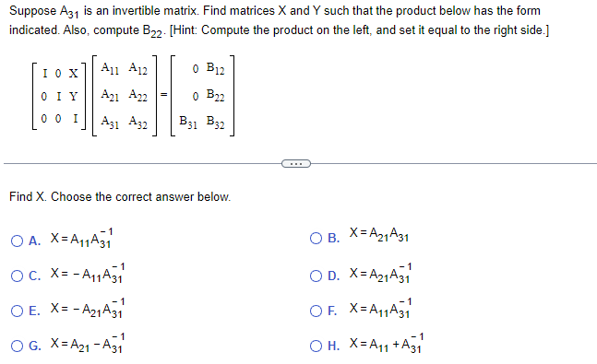Select option G radio button

(x=17, y=346)
